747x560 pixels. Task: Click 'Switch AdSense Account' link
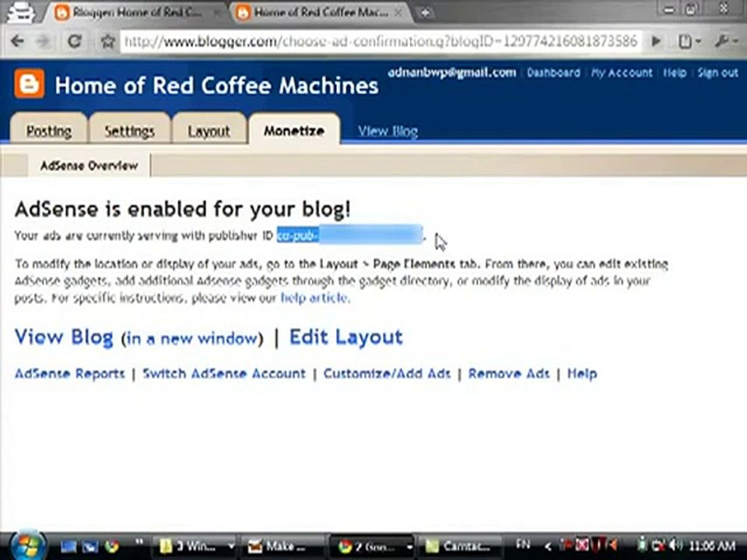[x=224, y=373]
